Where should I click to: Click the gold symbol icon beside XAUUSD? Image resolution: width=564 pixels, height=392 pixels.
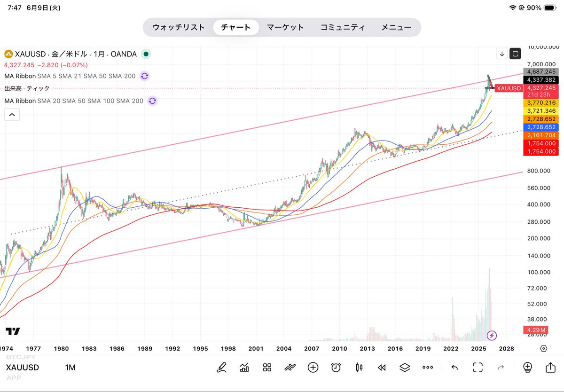[x=8, y=54]
